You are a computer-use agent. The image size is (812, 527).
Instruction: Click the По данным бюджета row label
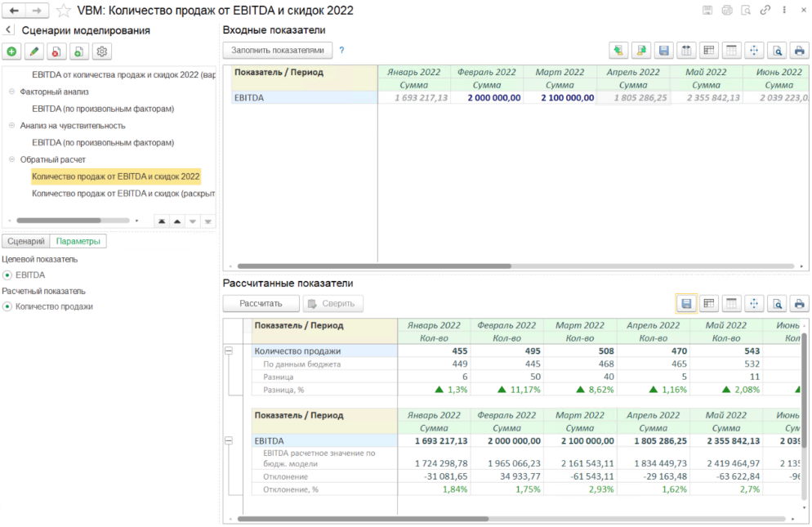click(302, 364)
